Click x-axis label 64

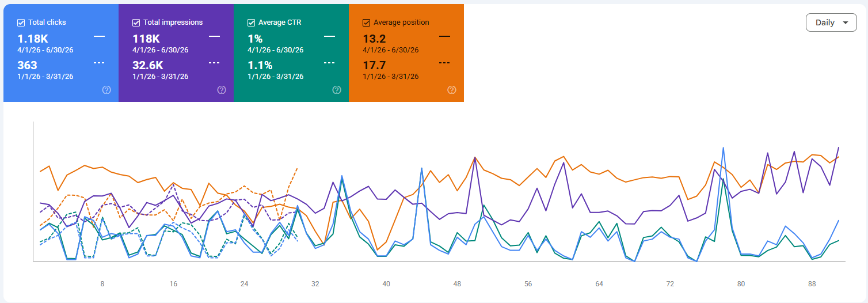point(599,284)
